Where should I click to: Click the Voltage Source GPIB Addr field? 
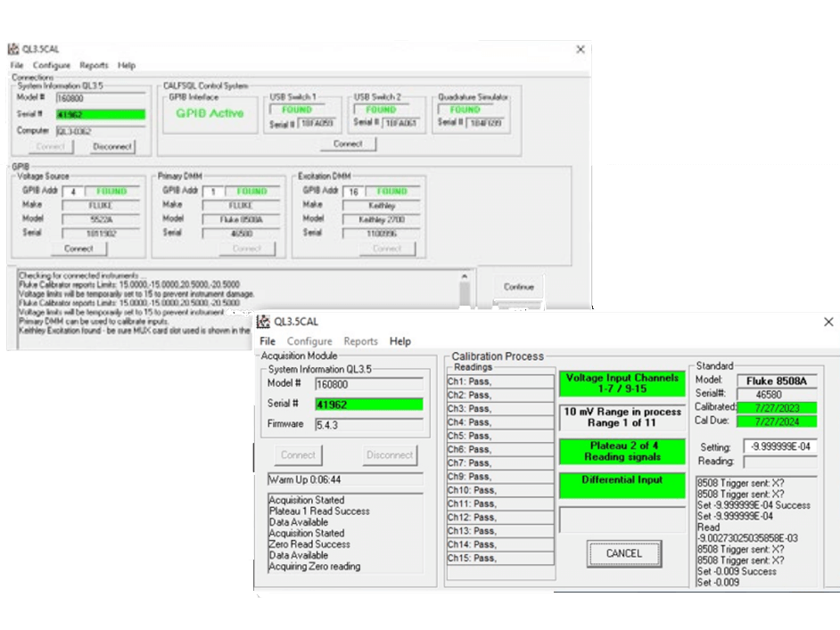click(73, 192)
